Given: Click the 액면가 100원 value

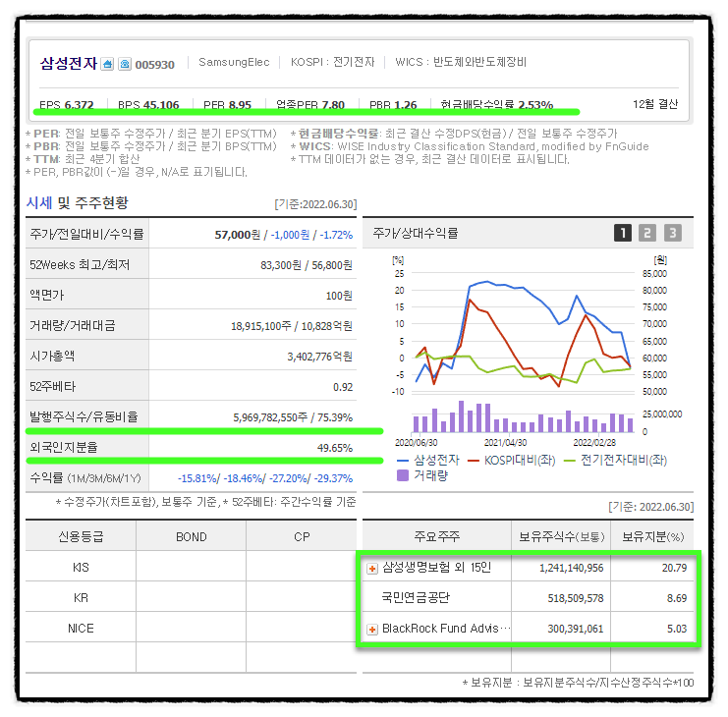Looking at the screenshot, I should [x=339, y=296].
